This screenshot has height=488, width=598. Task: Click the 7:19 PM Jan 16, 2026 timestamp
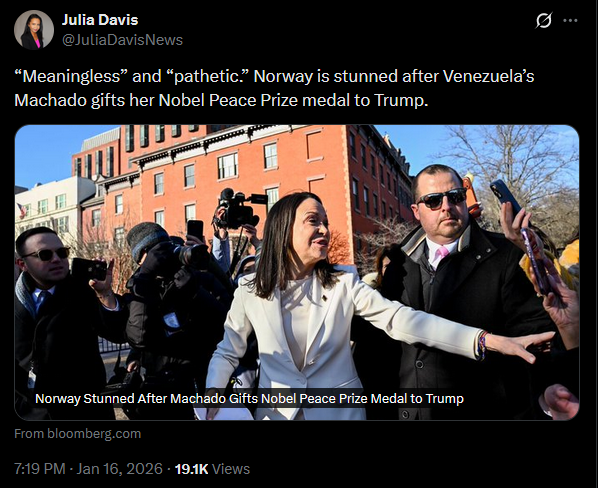(88, 469)
